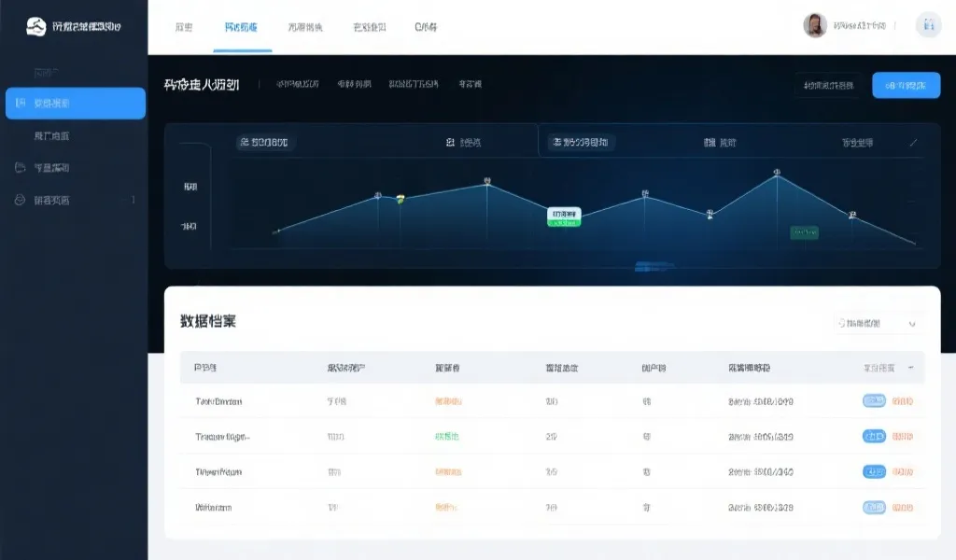Click the solid blue button in the dark header
The height and width of the screenshot is (560, 956).
point(906,85)
